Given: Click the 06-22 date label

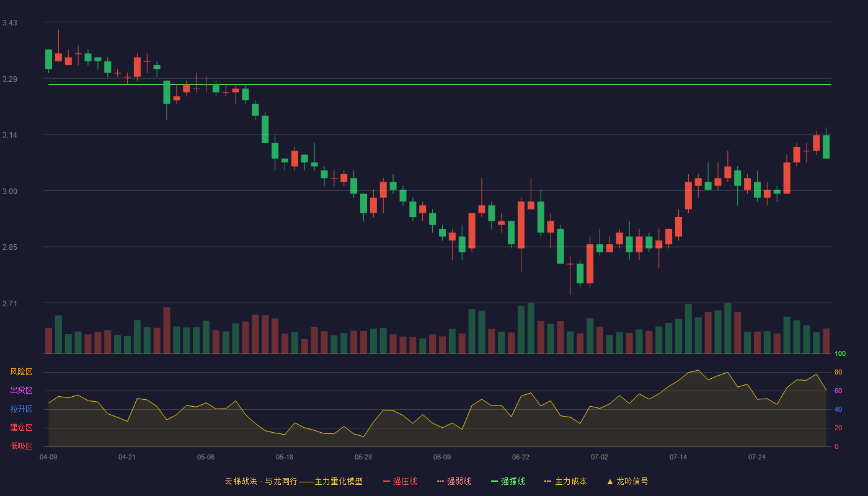Looking at the screenshot, I should (521, 457).
